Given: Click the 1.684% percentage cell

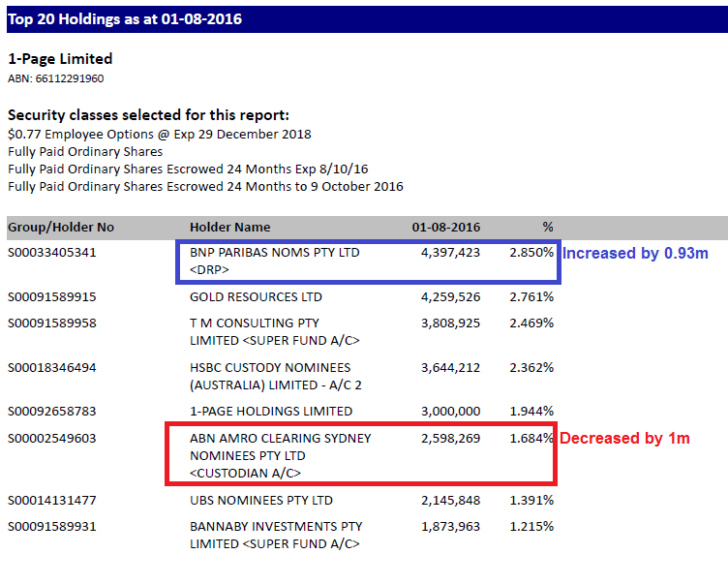Looking at the screenshot, I should click(531, 438).
